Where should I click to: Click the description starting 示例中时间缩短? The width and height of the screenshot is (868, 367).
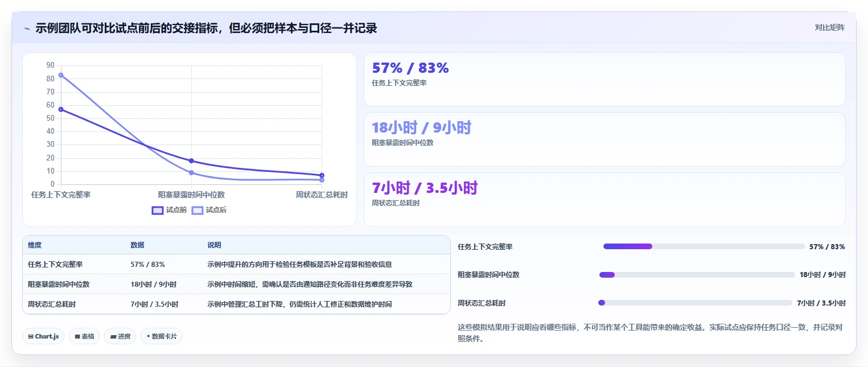click(310, 284)
